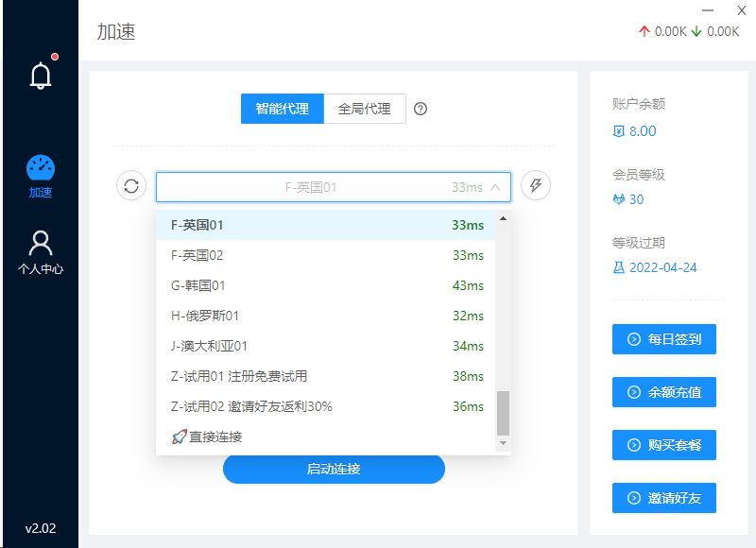The height and width of the screenshot is (548, 756).
Task: Choose F-英国02 from the server list
Action: [326, 255]
